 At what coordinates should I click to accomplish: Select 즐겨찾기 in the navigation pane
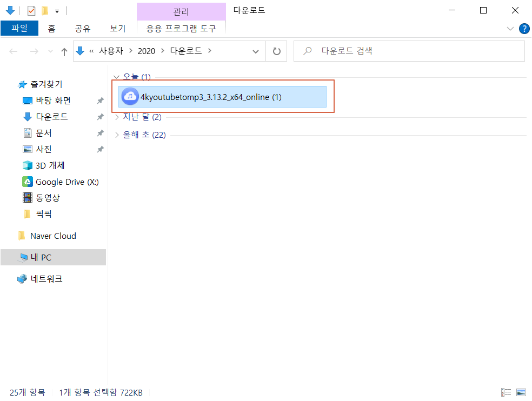46,84
